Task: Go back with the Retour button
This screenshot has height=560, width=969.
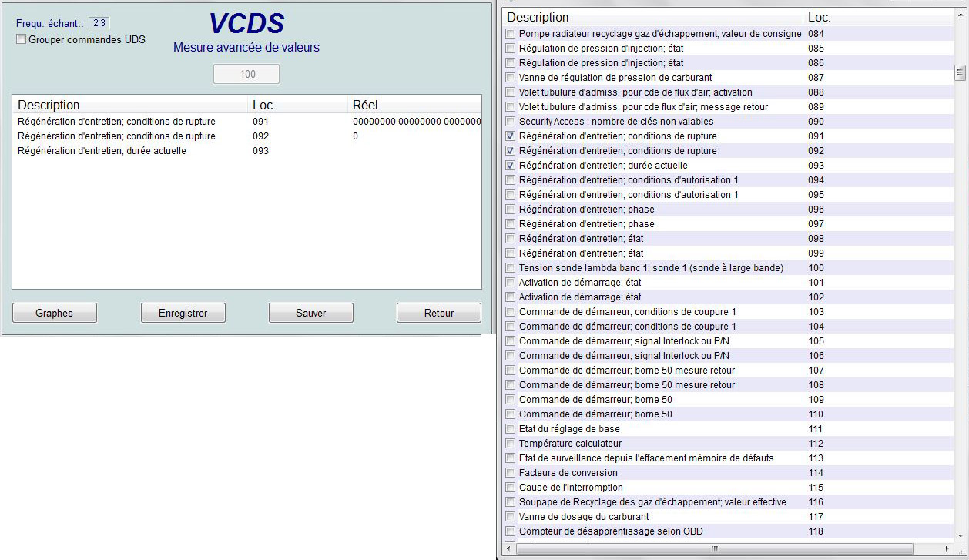Action: point(439,313)
